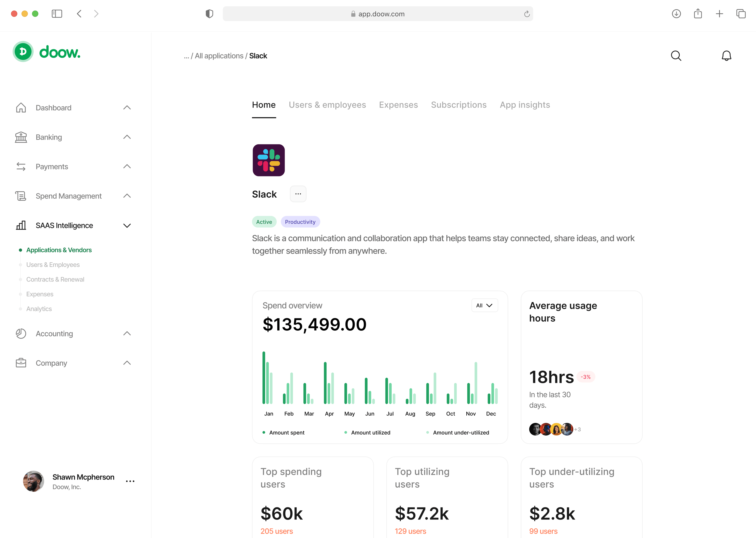The width and height of the screenshot is (756, 538).
Task: Click the breadcrumb ellipsis
Action: (x=186, y=56)
